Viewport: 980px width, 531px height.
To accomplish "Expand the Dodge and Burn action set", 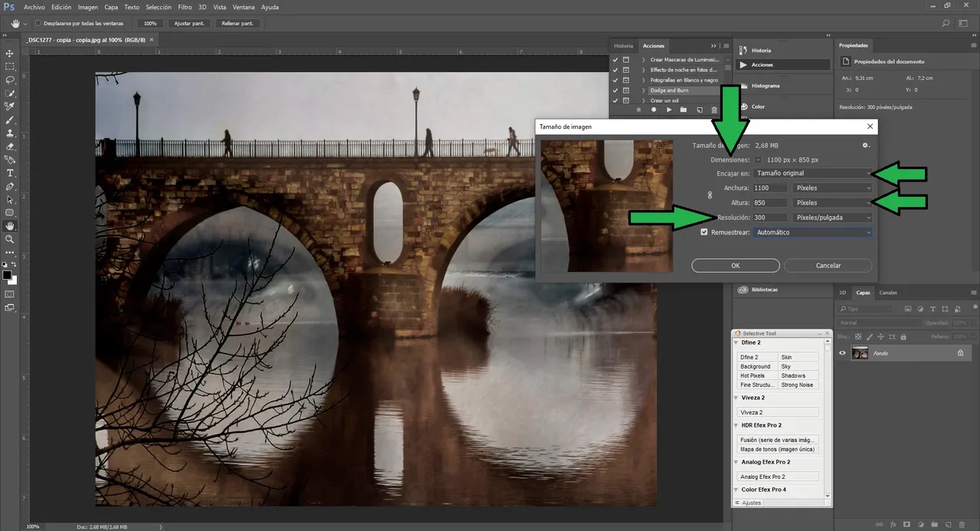I will [x=643, y=90].
